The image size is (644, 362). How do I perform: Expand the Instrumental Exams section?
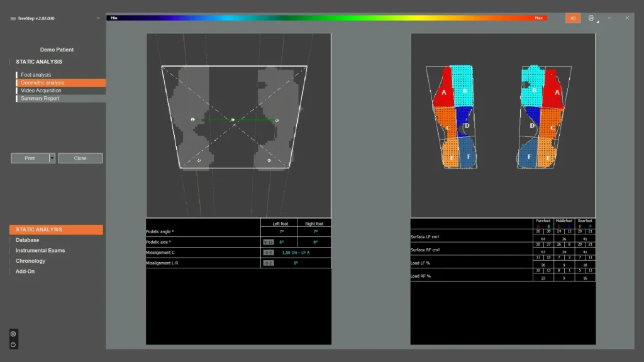[40, 250]
